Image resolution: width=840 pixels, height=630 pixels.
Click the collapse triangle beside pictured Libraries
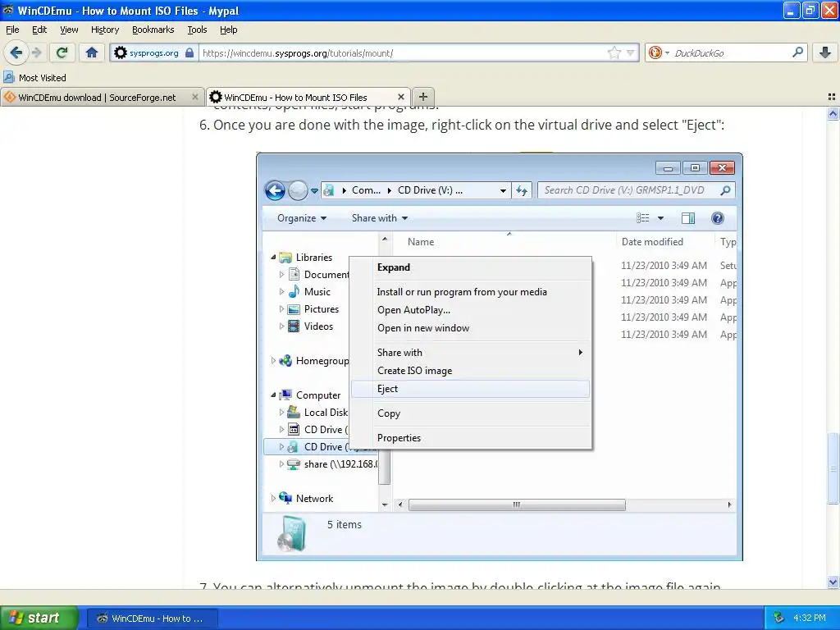coord(273,257)
